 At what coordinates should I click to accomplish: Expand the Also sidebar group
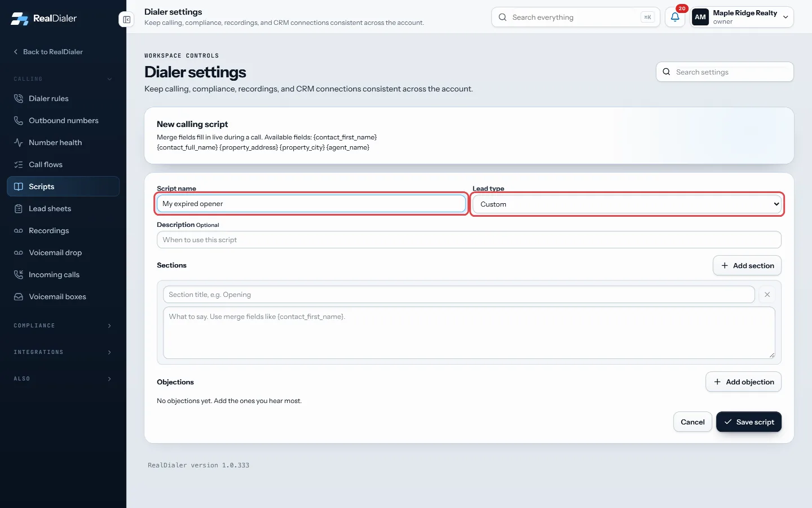63,379
